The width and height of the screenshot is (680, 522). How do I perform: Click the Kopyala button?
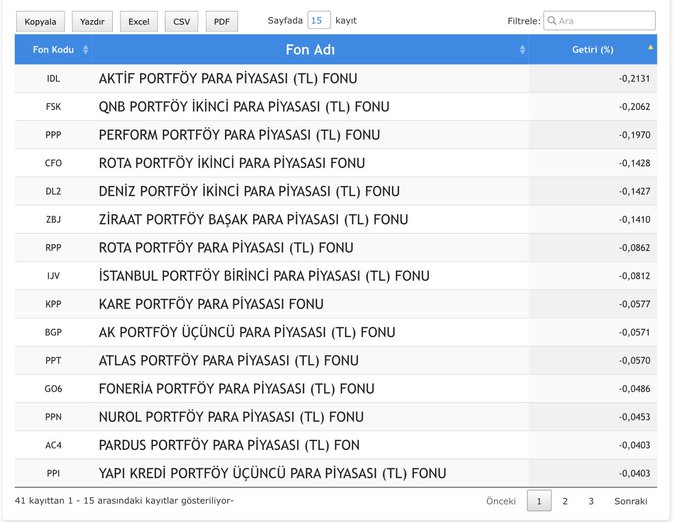click(x=40, y=22)
